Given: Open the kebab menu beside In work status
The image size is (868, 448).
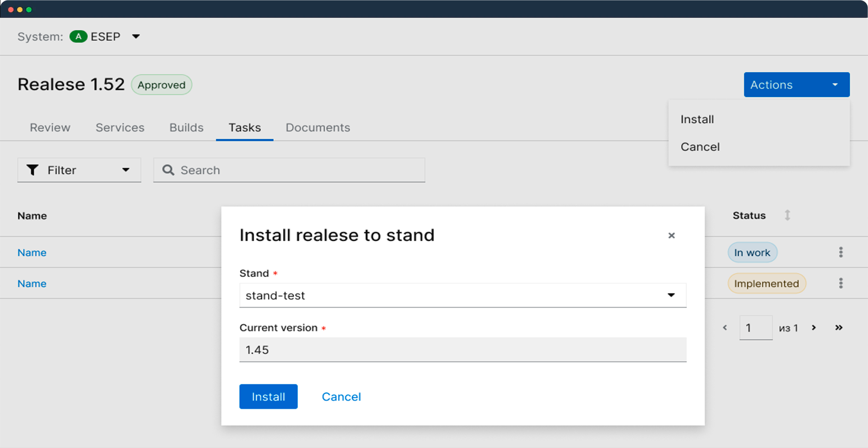Looking at the screenshot, I should point(841,252).
